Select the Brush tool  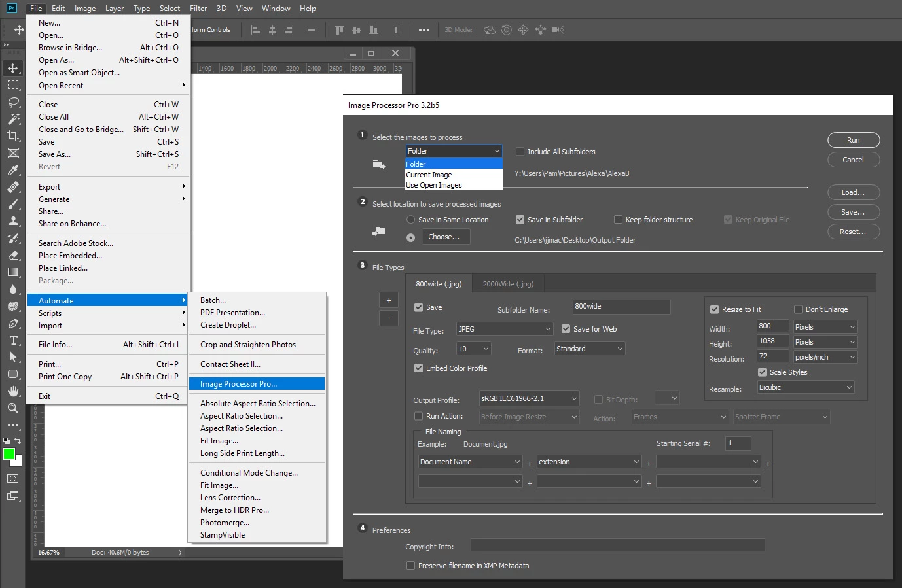13,204
